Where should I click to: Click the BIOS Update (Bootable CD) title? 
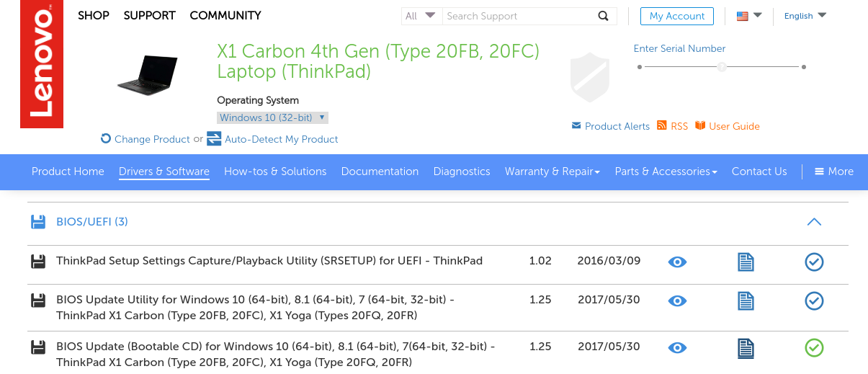pyautogui.click(x=275, y=355)
